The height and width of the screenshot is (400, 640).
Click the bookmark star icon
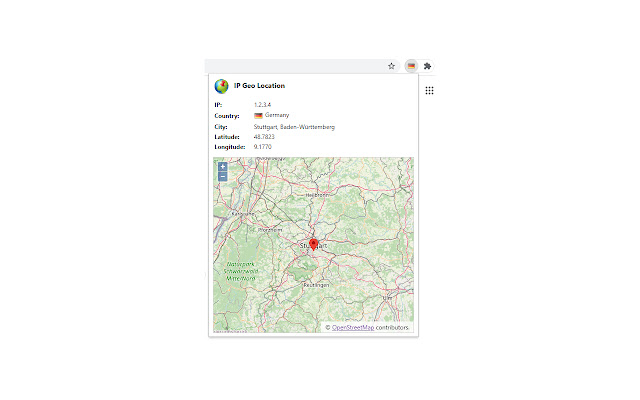click(391, 66)
